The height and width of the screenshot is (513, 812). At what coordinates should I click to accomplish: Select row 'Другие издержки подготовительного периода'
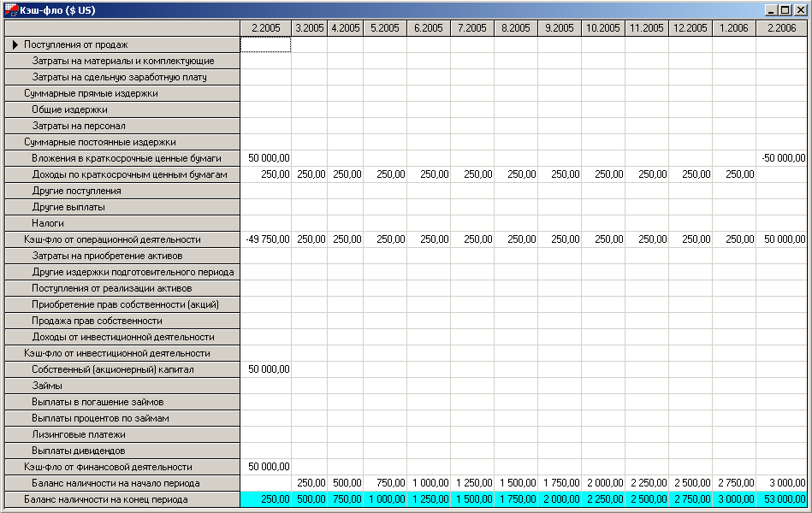122,272
